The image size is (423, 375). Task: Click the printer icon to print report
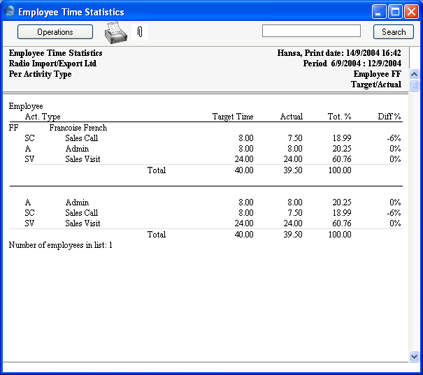pos(116,33)
